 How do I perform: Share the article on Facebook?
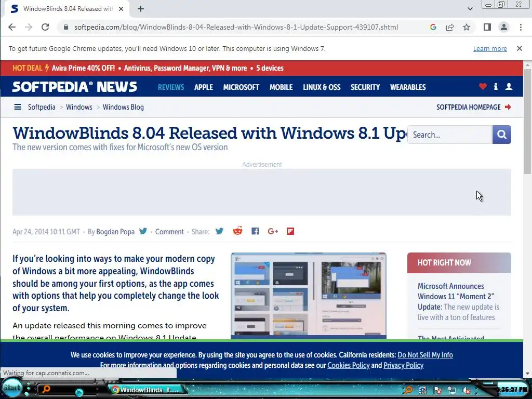point(255,231)
